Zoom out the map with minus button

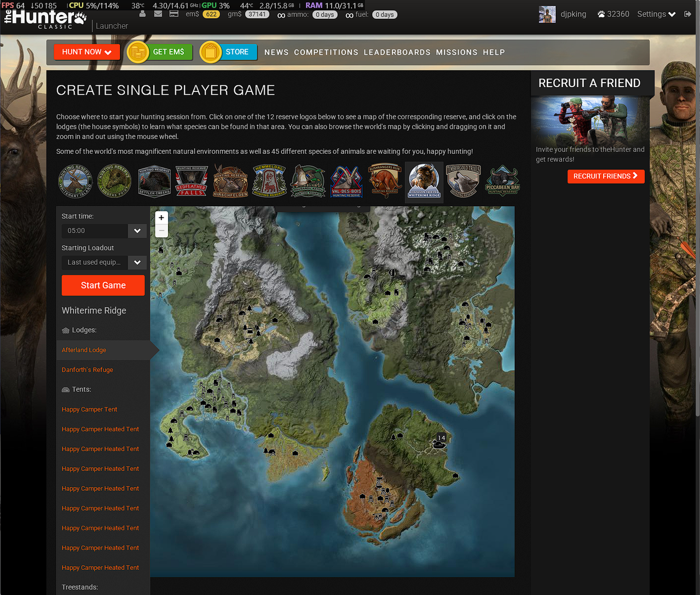(161, 231)
